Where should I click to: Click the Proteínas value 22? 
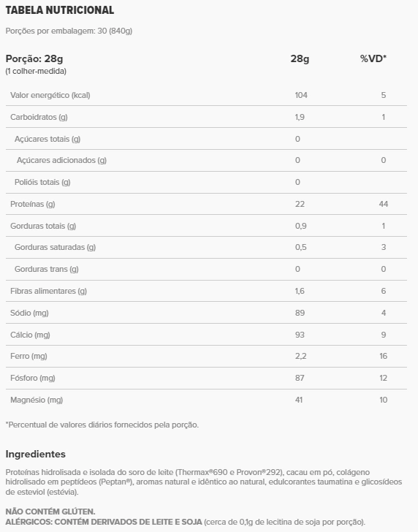tap(300, 204)
